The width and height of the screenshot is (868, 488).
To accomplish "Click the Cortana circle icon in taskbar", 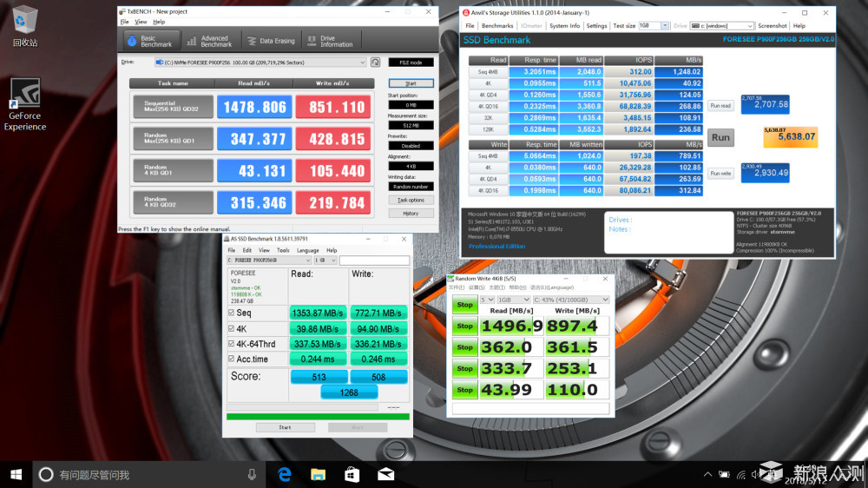I will (x=46, y=474).
